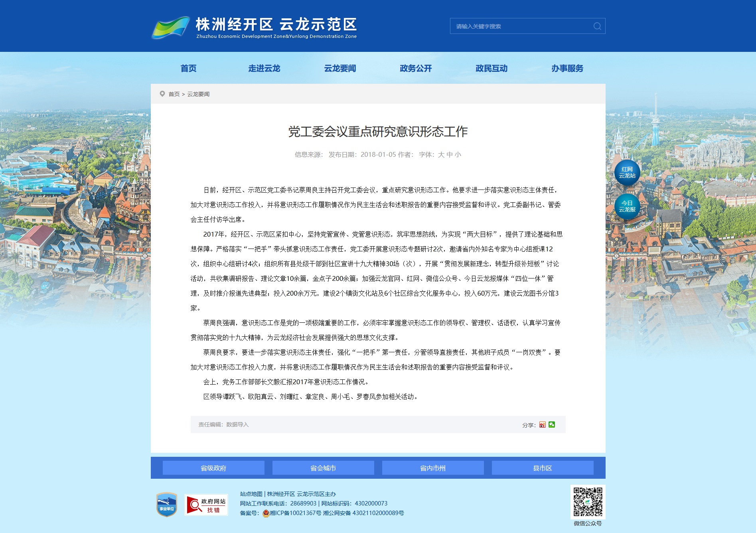
Task: Click the search magnifier icon
Action: click(x=597, y=26)
